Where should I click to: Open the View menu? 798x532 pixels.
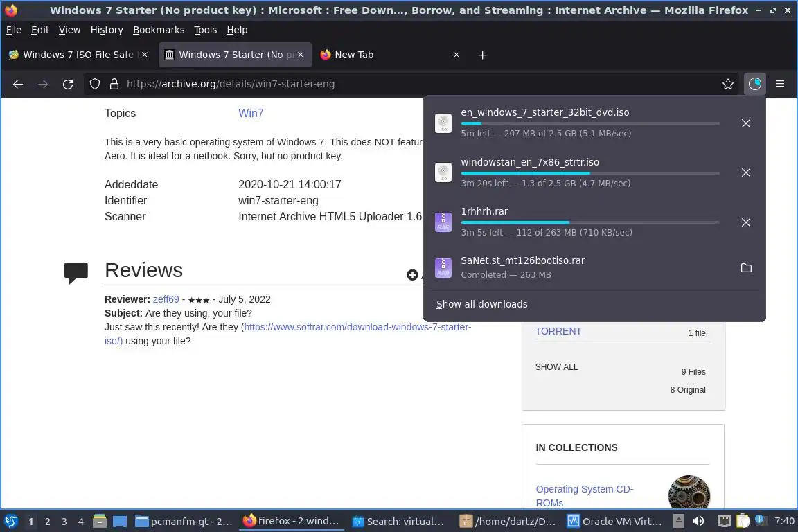click(70, 30)
